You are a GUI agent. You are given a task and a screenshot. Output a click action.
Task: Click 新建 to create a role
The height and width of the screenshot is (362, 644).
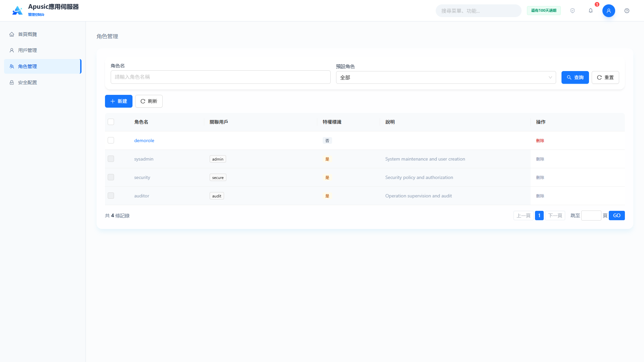119,101
